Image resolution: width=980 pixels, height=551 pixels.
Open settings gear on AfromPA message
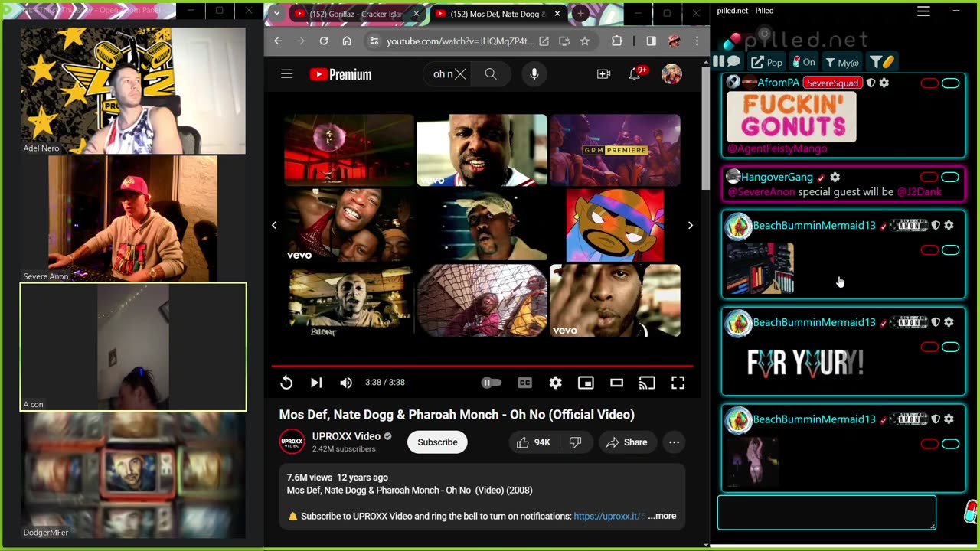point(884,83)
